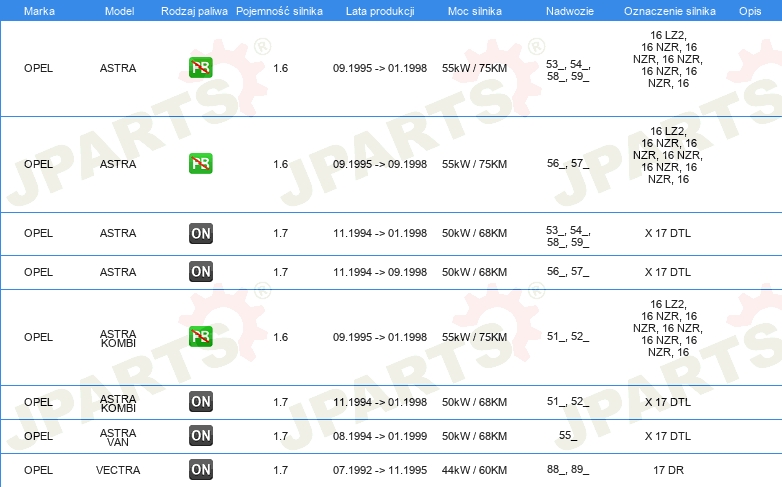Select the ASTRA KOMBI cell in the 1.6 row
The image size is (782, 487).
pyautogui.click(x=118, y=338)
